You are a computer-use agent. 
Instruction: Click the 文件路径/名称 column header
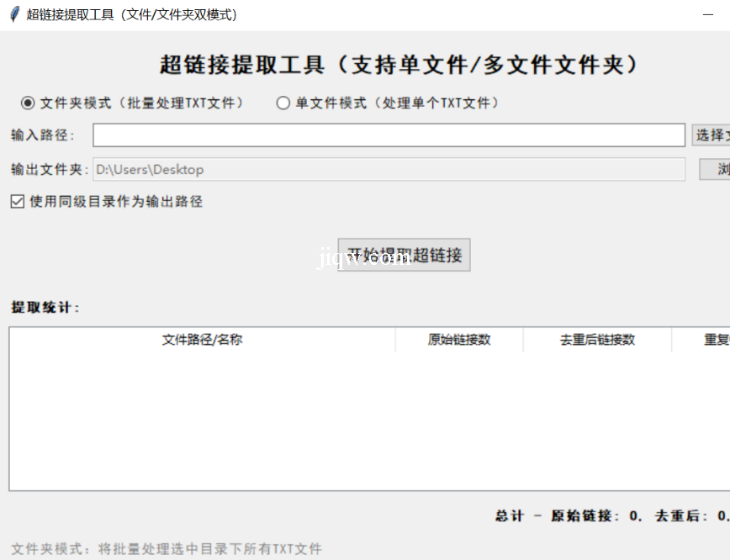pos(202,340)
